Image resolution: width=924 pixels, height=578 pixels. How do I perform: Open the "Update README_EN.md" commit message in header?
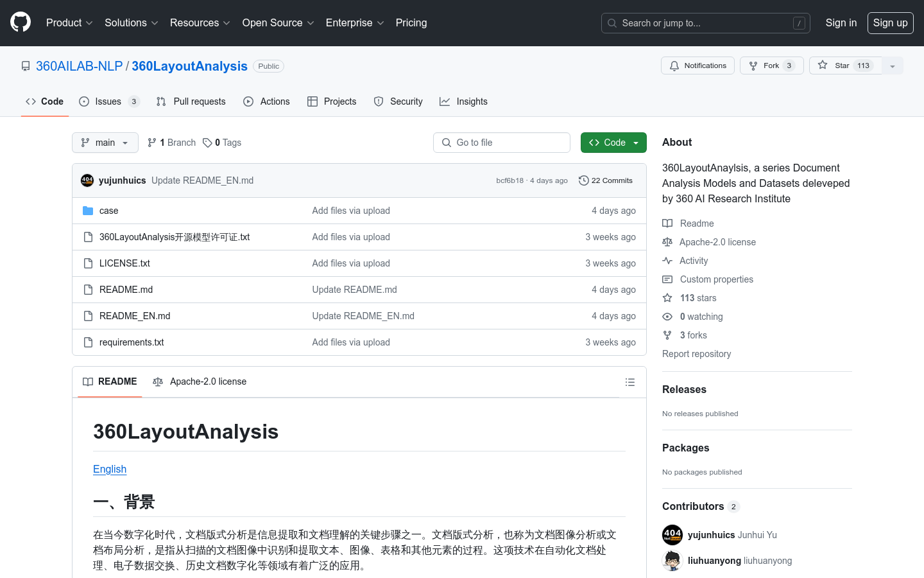(x=202, y=180)
